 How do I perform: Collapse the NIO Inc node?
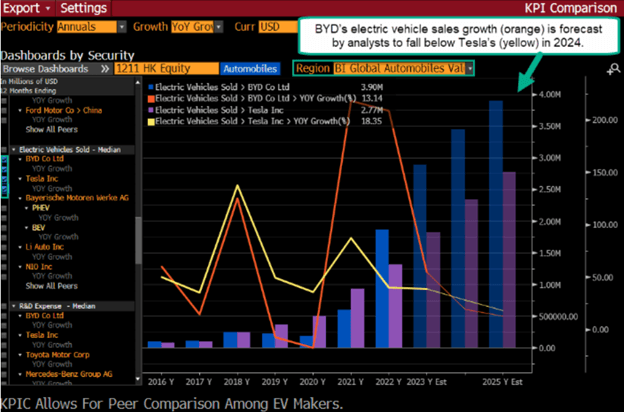tap(20, 267)
